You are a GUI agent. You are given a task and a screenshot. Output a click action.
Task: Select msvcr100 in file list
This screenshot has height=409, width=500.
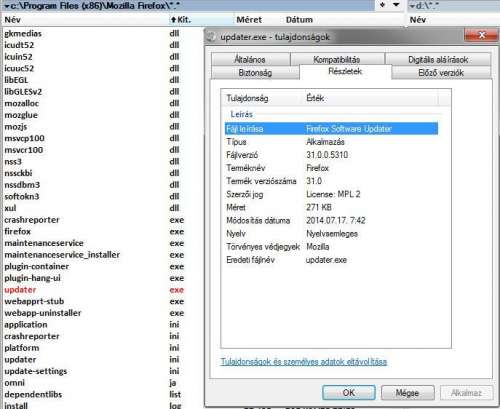[x=24, y=150]
